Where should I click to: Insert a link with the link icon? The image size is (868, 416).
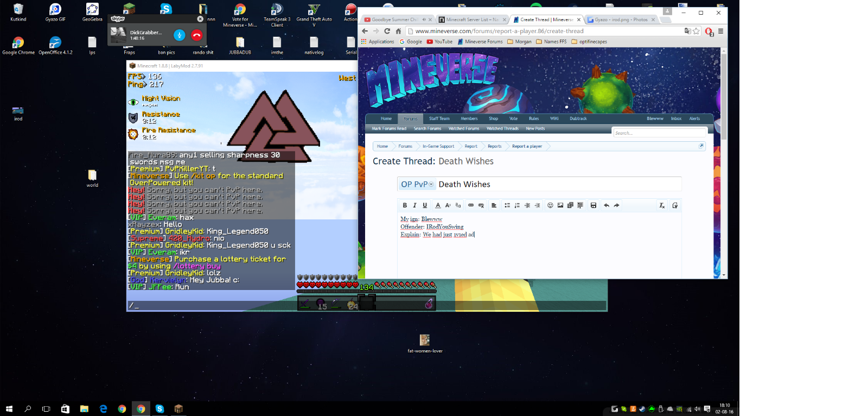(x=471, y=205)
